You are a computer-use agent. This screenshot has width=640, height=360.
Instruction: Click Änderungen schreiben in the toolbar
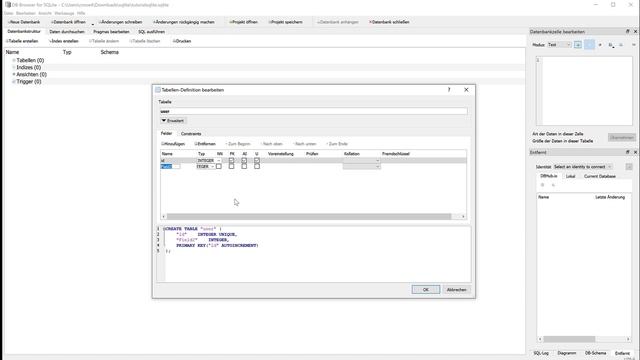[120, 22]
